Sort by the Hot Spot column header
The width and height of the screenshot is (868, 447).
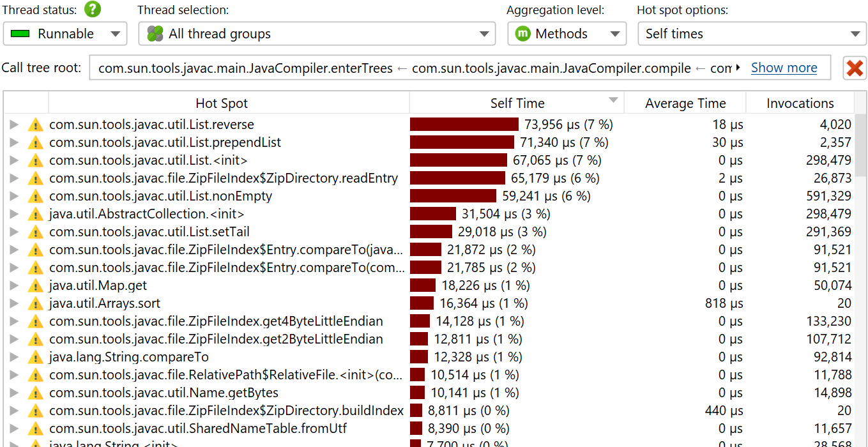click(222, 103)
